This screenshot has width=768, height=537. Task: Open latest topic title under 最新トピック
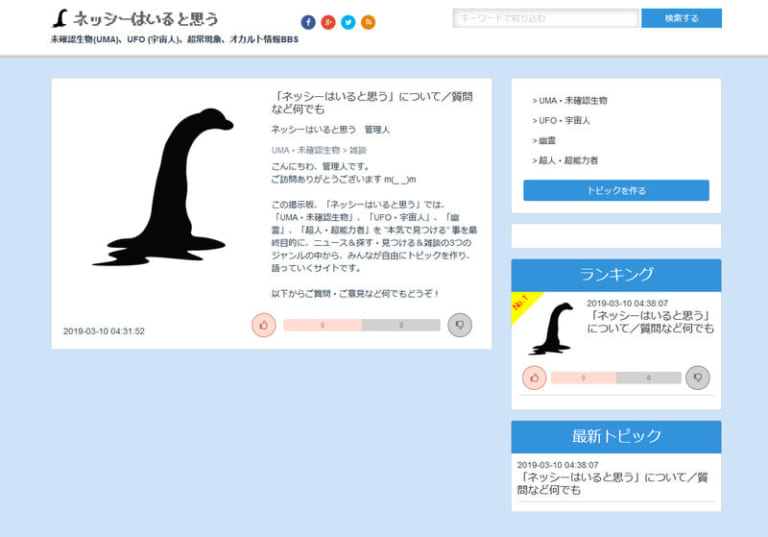click(612, 484)
